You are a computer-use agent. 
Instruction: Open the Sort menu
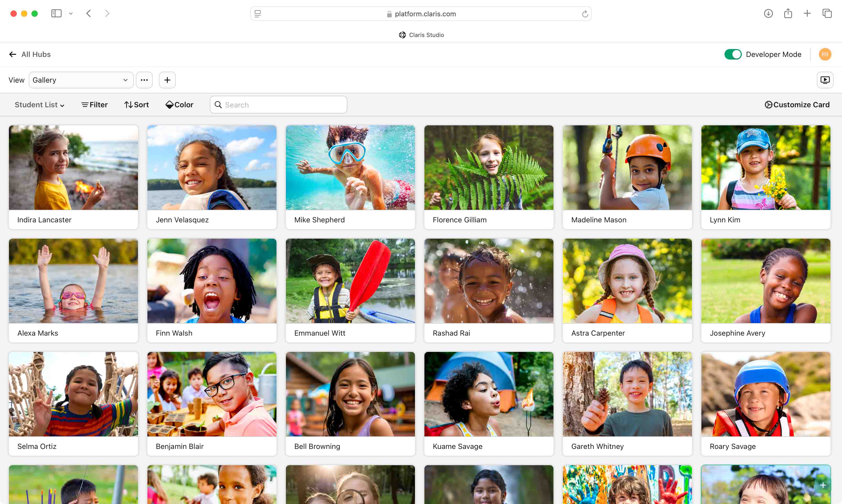(137, 105)
